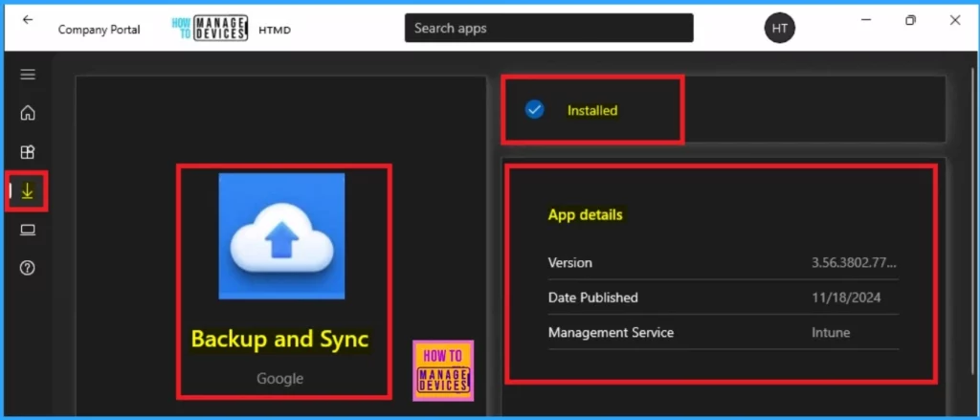Select the Version label
Image resolution: width=980 pixels, height=420 pixels.
(570, 262)
